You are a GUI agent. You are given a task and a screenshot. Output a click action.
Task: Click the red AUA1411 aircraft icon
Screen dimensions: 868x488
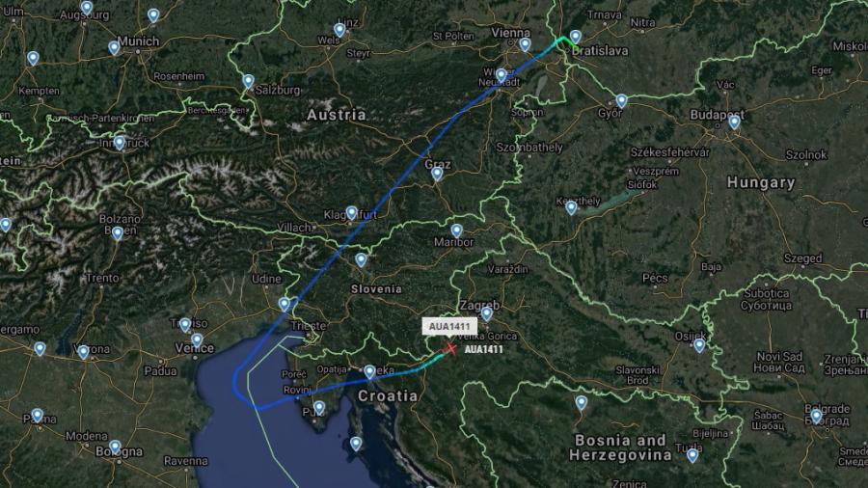[450, 348]
